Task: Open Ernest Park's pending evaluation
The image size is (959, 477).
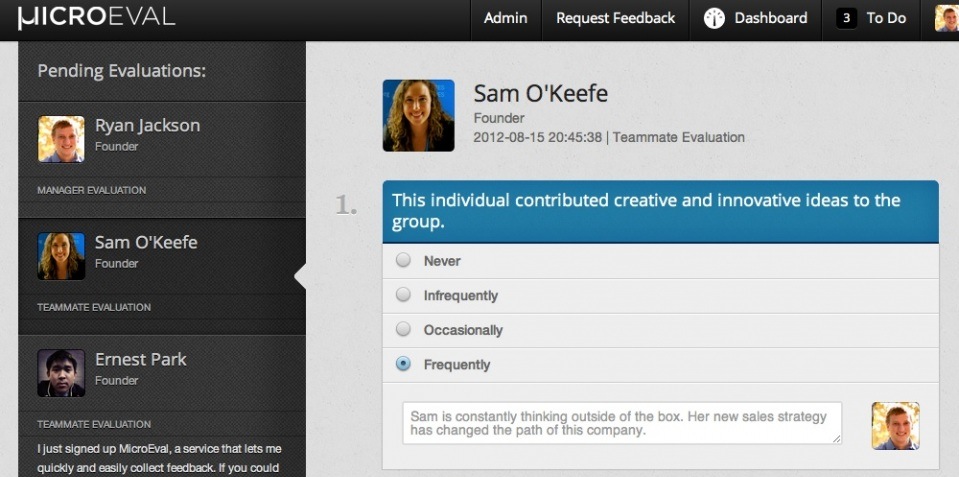Action: point(140,360)
